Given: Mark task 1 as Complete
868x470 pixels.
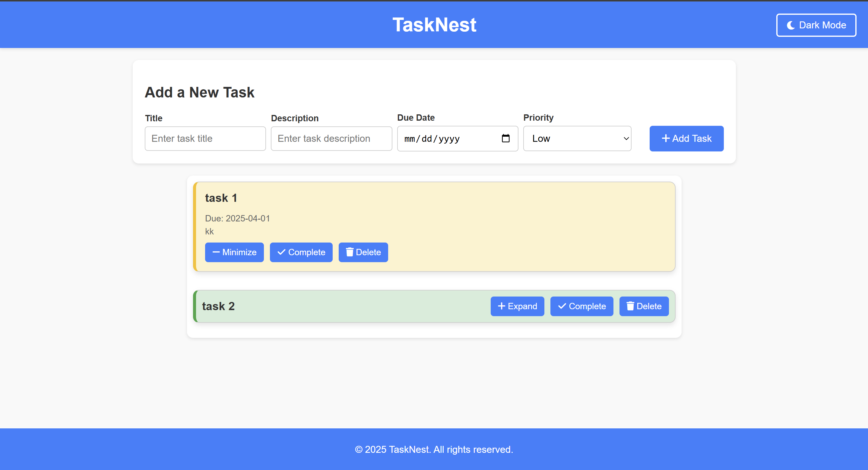Looking at the screenshot, I should click(x=301, y=252).
